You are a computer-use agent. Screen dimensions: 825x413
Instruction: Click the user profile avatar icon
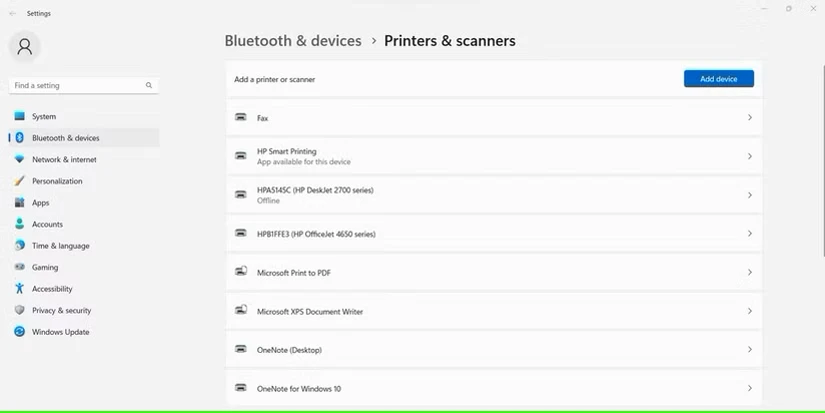[24, 47]
